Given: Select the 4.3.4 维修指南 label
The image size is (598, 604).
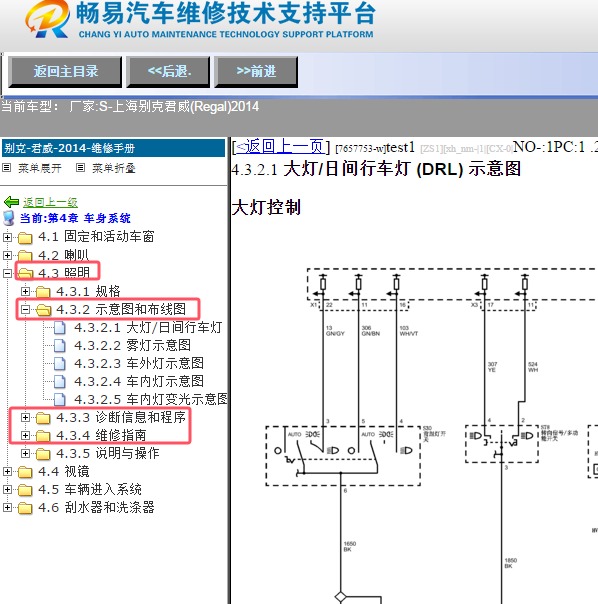Looking at the screenshot, I should pos(101,436).
